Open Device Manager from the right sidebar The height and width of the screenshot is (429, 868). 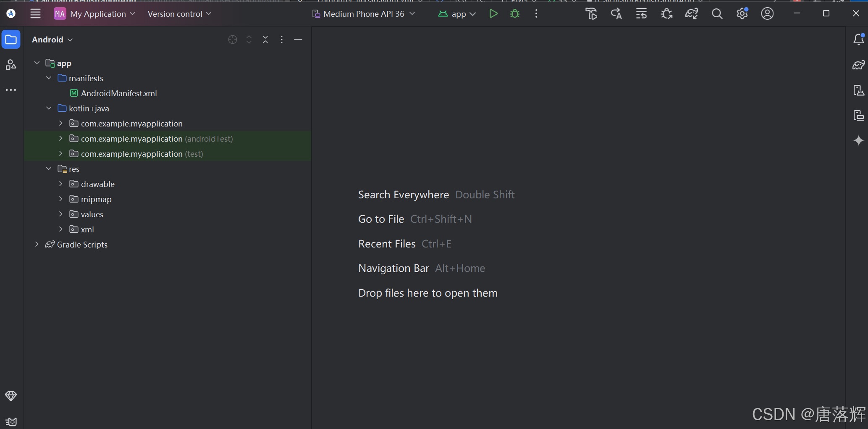859,90
